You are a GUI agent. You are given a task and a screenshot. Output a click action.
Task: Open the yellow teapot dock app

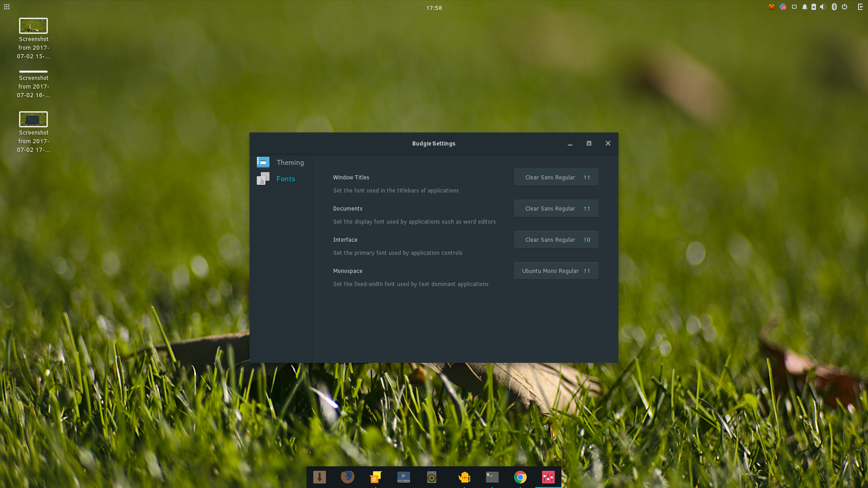[x=464, y=477]
